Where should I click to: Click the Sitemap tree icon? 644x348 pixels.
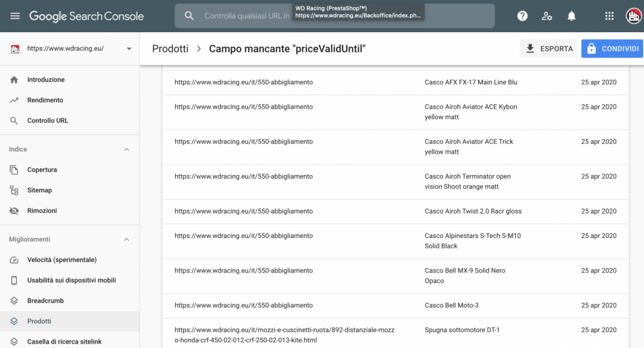coord(14,190)
